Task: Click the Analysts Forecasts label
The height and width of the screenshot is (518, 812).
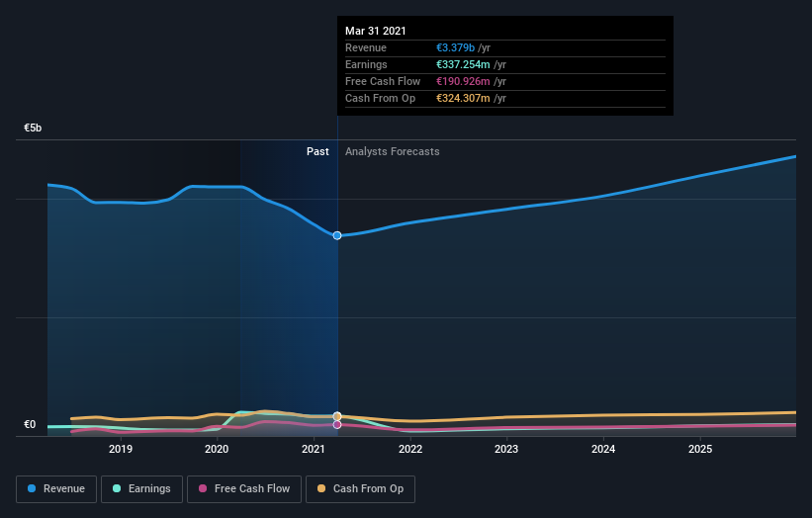Action: (x=392, y=151)
